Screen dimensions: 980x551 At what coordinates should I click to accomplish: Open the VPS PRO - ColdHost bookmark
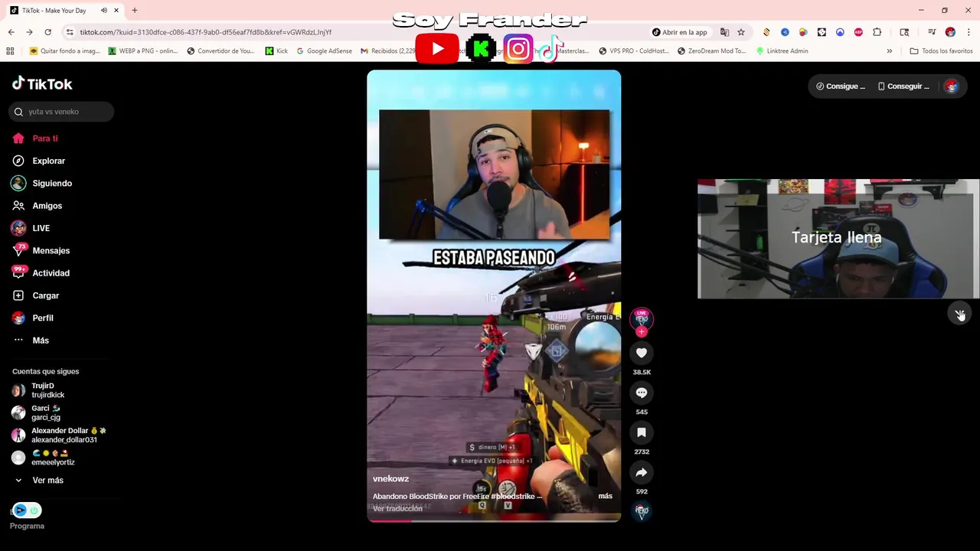634,51
